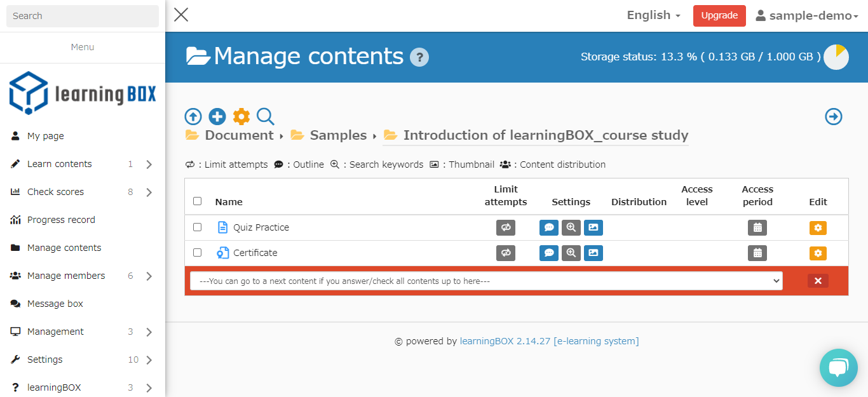Go to Progress record in the sidebar
Screen dimensions: 868x397
click(x=61, y=220)
